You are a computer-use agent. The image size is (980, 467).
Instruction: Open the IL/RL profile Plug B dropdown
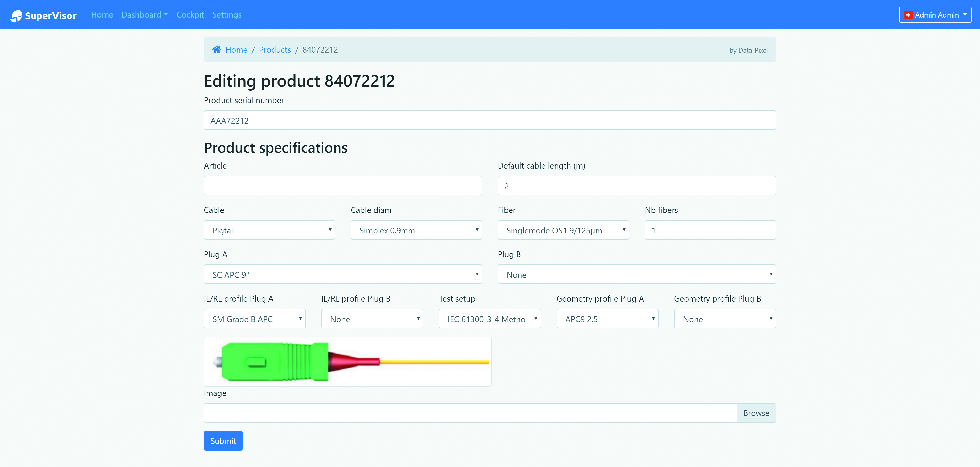coord(372,319)
